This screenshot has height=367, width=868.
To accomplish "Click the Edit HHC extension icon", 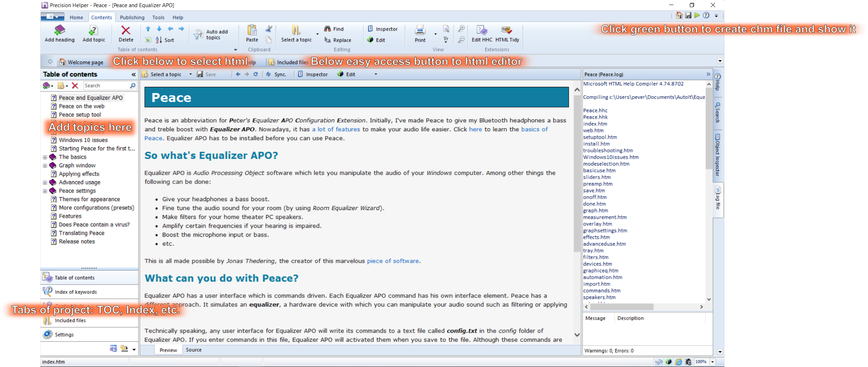I will click(x=482, y=30).
